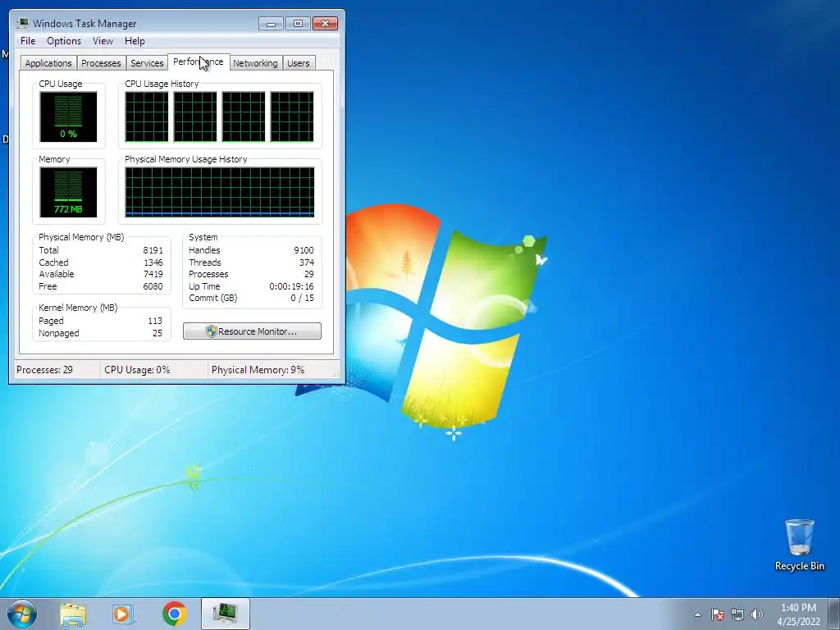Image resolution: width=840 pixels, height=630 pixels.
Task: Click the Free value 6080
Action: tap(153, 286)
